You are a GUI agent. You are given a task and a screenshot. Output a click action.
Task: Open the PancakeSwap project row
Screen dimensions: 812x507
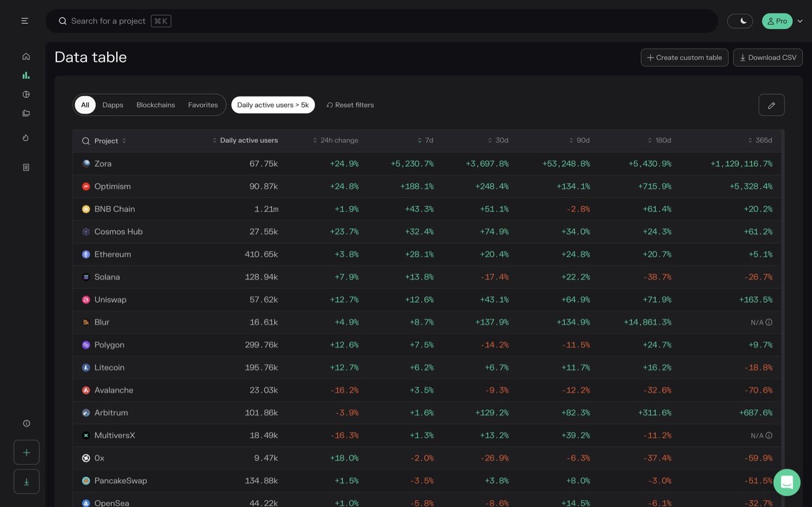pyautogui.click(x=427, y=480)
